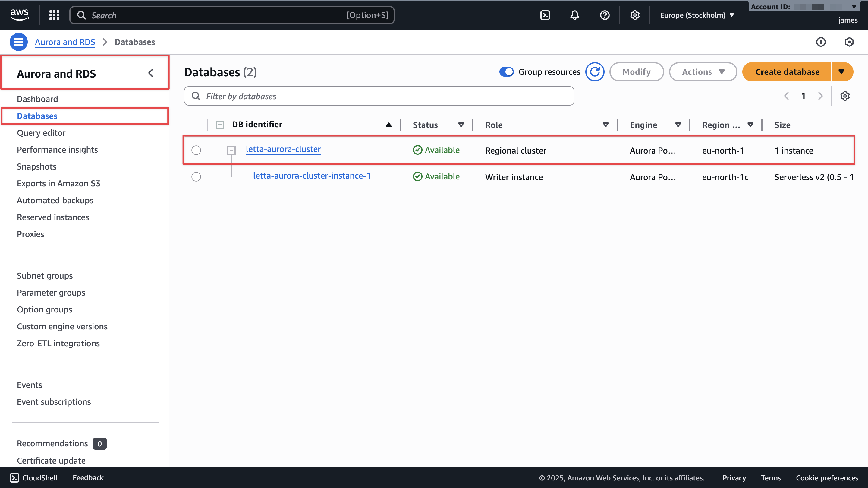This screenshot has height=488, width=868.
Task: Open the help question mark icon
Action: [605, 15]
